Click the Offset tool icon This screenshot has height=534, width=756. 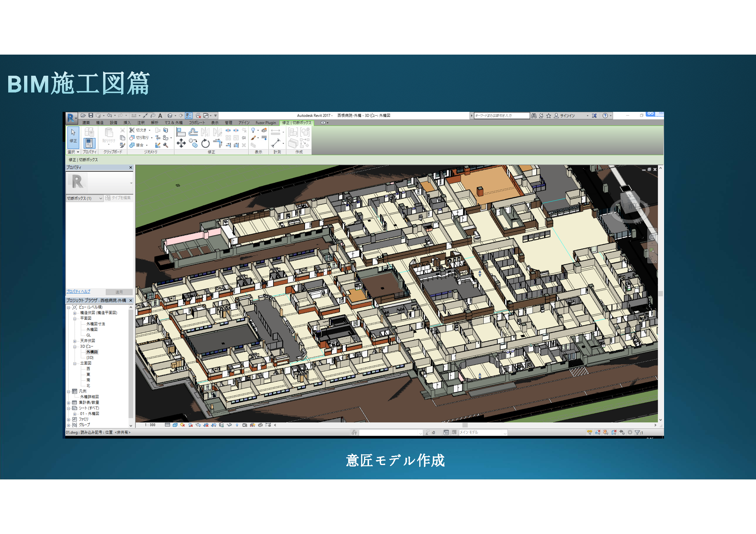[193, 132]
